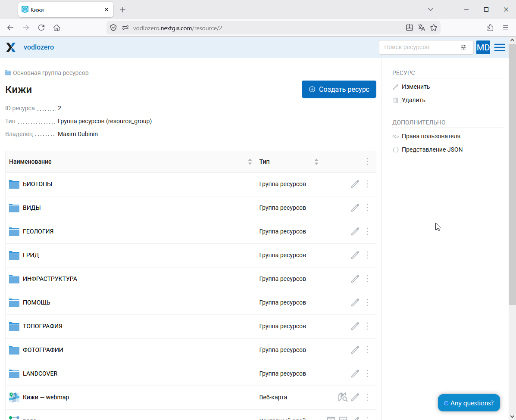Open more options for ПОМОЩЬ row
This screenshot has width=516, height=420.
coord(367,302)
